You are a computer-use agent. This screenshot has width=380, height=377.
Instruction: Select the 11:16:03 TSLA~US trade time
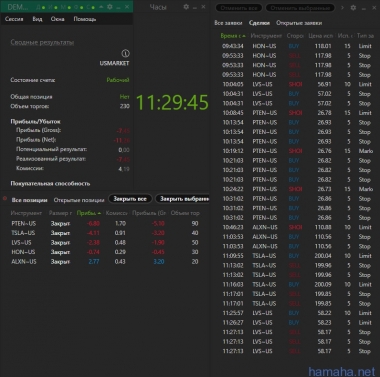[233, 284]
